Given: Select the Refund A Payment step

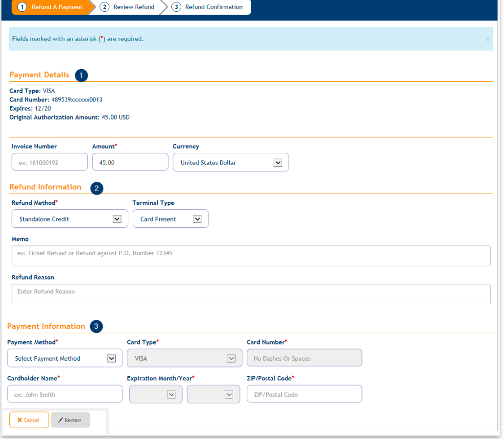Looking at the screenshot, I should tap(51, 7).
